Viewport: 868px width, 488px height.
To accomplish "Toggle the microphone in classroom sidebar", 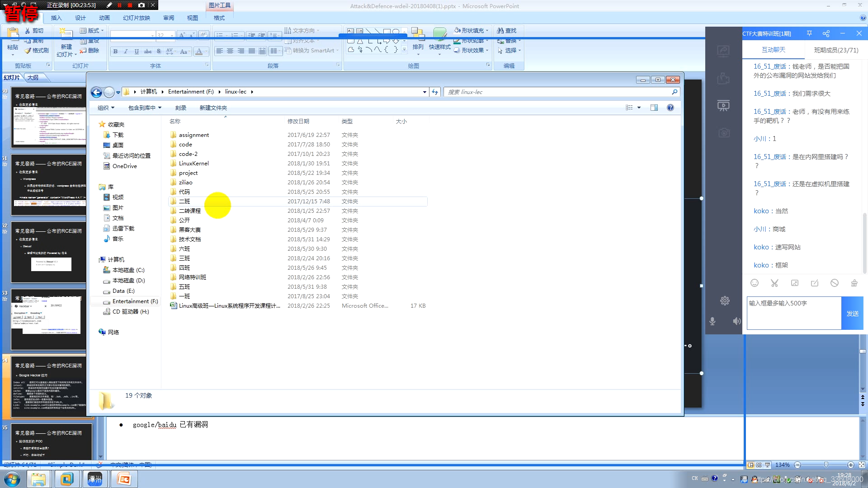I will [x=712, y=321].
